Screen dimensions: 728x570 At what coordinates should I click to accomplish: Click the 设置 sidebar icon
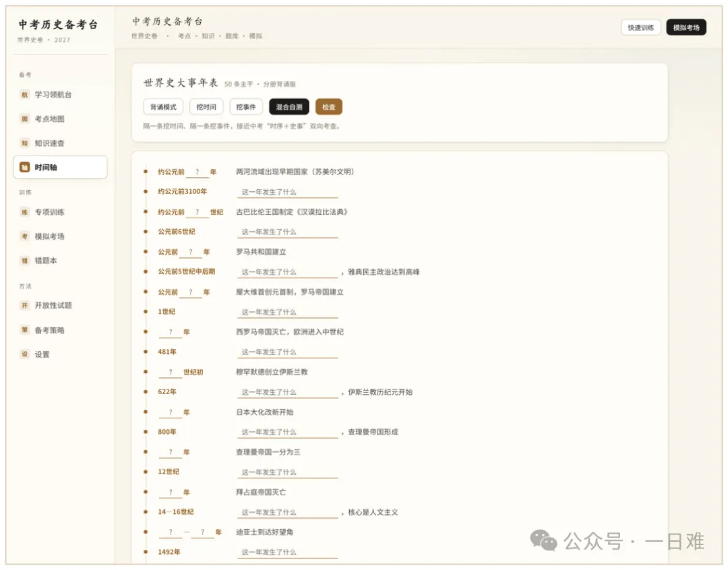tap(25, 354)
